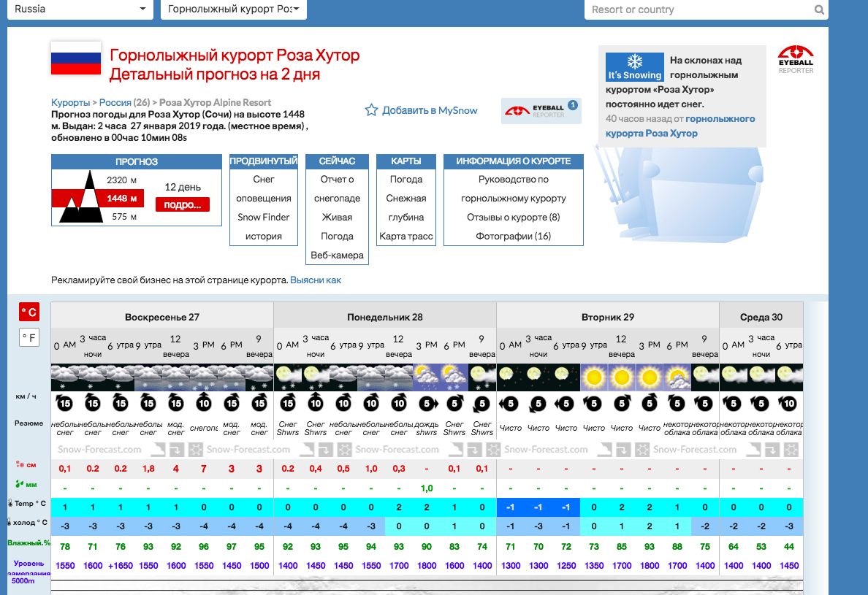Open the Russia country dropdown
The image size is (868, 595).
click(80, 9)
